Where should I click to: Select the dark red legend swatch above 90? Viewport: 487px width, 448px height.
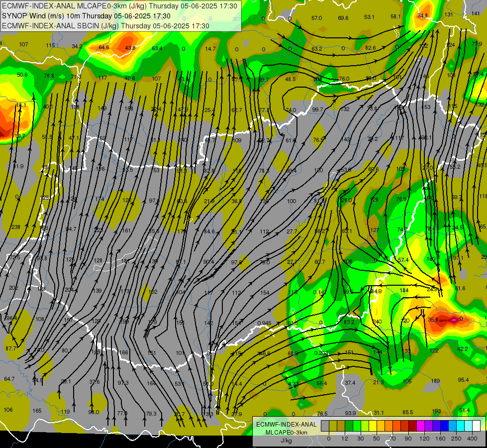click(x=413, y=426)
